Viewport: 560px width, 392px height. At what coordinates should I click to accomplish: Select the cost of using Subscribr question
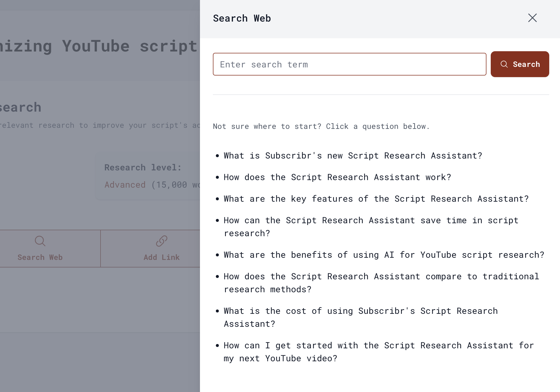click(361, 318)
